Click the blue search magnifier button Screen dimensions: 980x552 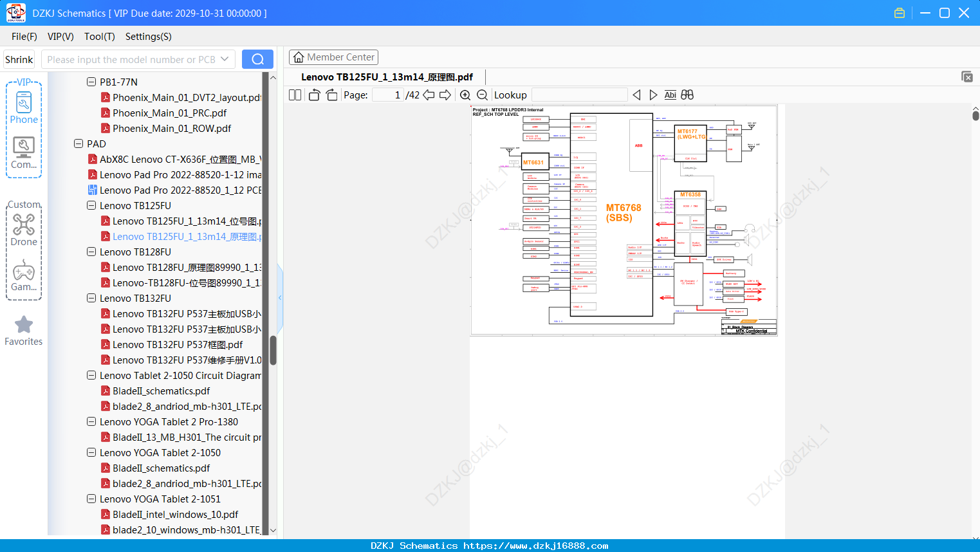tap(257, 59)
